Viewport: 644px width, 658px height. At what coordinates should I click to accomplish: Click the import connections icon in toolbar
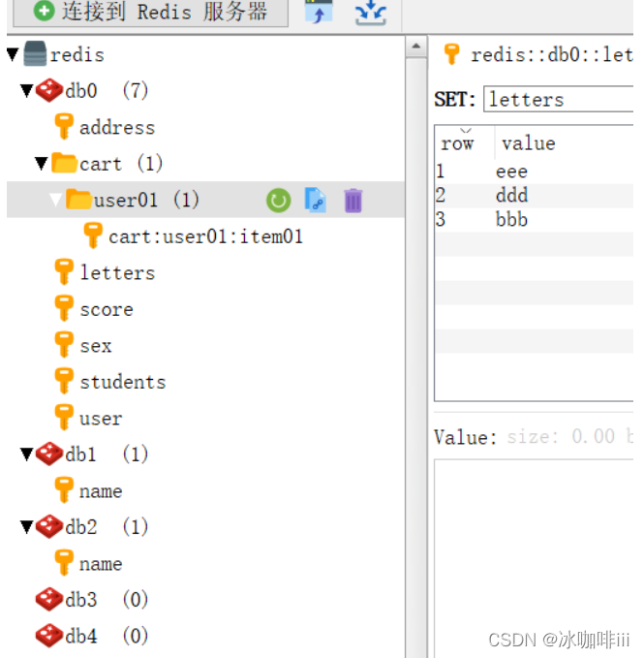click(x=319, y=12)
